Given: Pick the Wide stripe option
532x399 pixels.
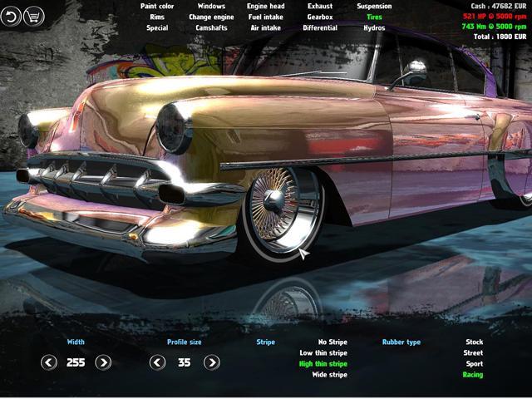Looking at the screenshot, I should click(x=328, y=375).
